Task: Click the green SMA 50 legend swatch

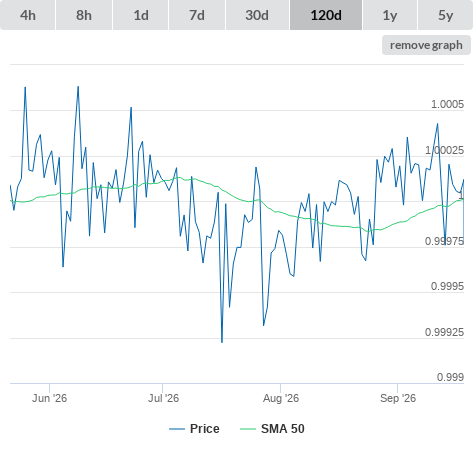Action: (x=248, y=429)
